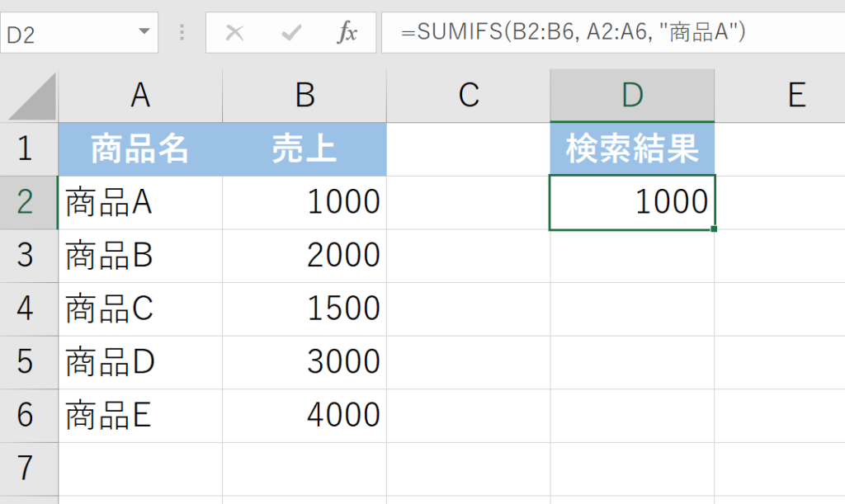Click the Select All corner triangle
845x504 pixels.
click(x=33, y=97)
